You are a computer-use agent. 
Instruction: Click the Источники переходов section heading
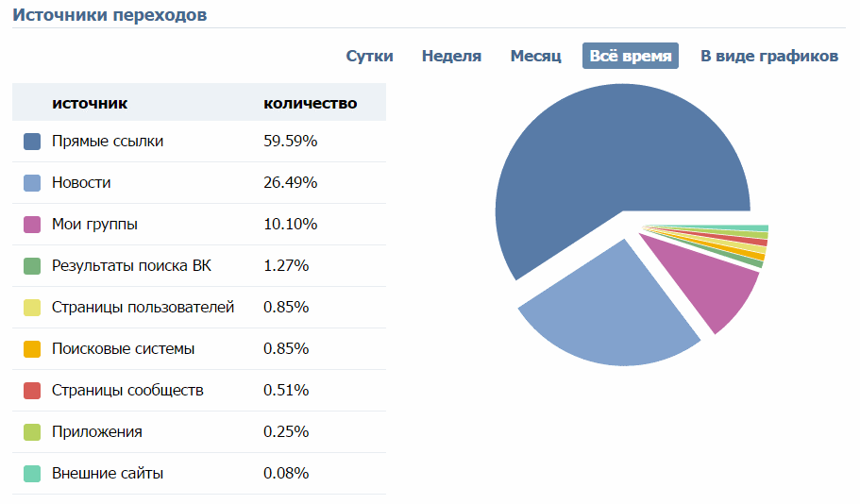[x=110, y=15]
